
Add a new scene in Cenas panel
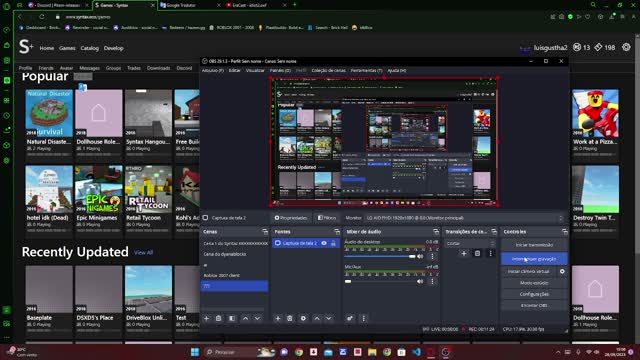click(206, 318)
